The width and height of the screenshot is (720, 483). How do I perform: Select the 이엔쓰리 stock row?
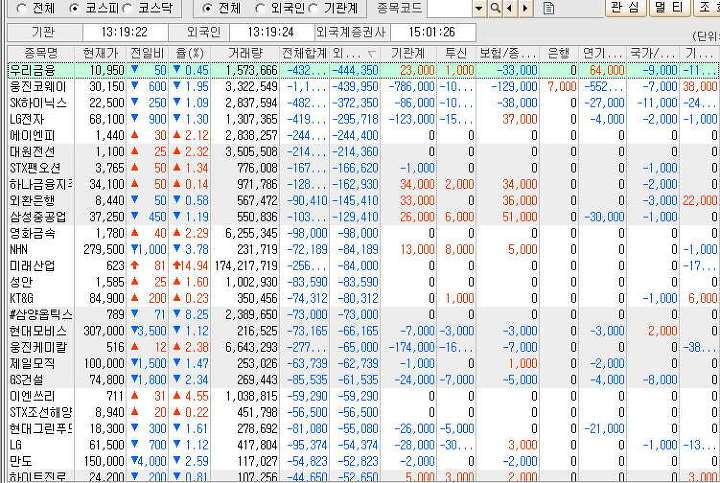[x=363, y=396]
